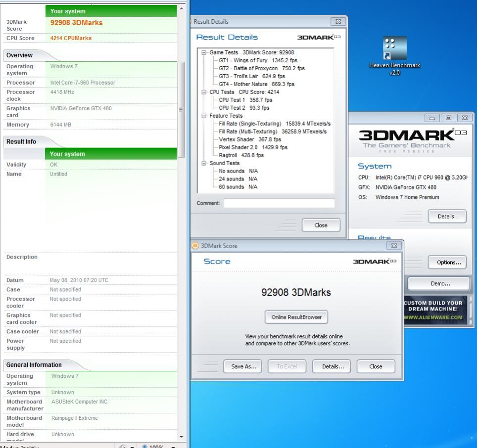Image resolution: width=477 pixels, height=448 pixels.
Task: Click the Result Details window X button
Action: 338,22
